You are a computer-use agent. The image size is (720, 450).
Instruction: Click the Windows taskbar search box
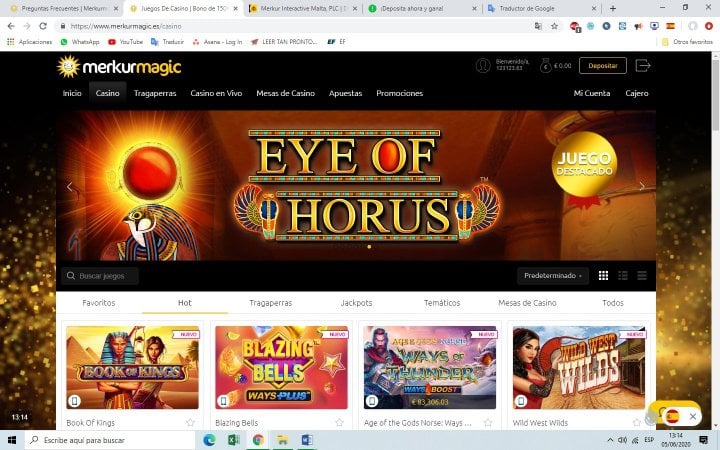[110, 440]
